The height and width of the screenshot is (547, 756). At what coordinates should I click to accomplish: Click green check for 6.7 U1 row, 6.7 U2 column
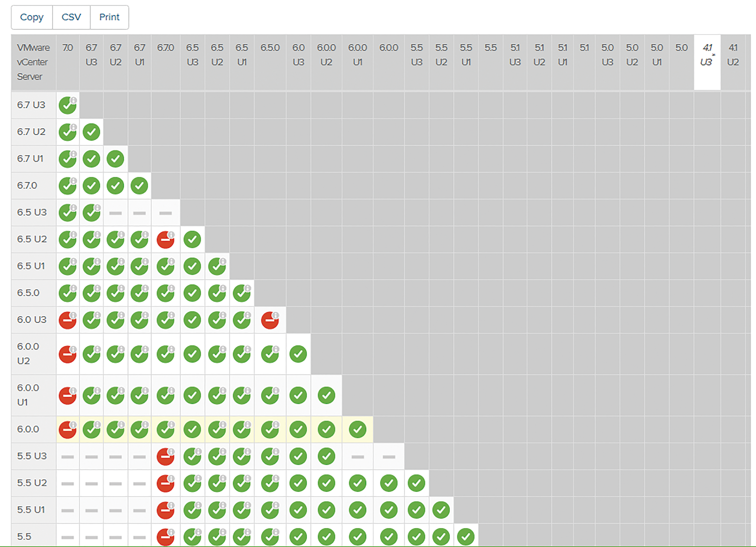(x=115, y=159)
